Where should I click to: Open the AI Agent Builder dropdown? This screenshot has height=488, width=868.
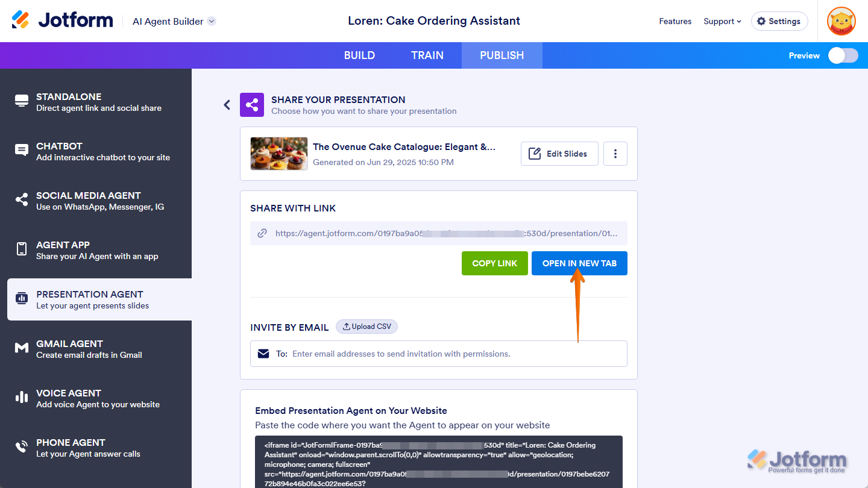[x=174, y=21]
